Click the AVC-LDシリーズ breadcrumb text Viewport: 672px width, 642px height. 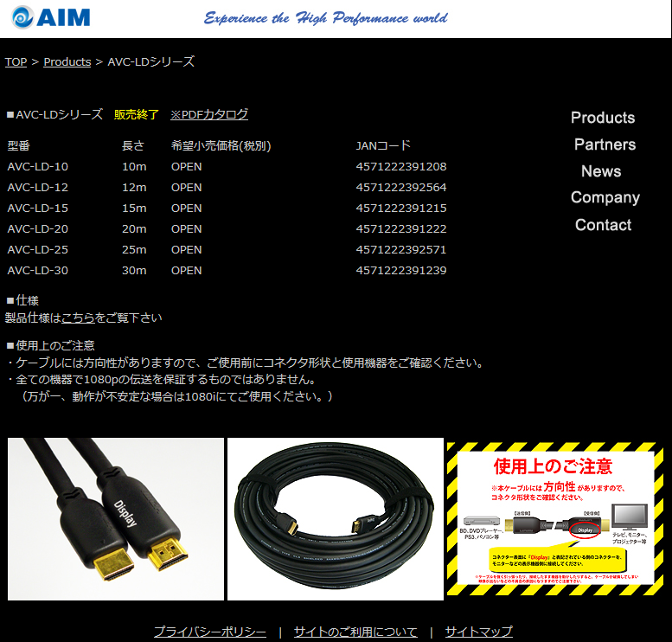150,61
